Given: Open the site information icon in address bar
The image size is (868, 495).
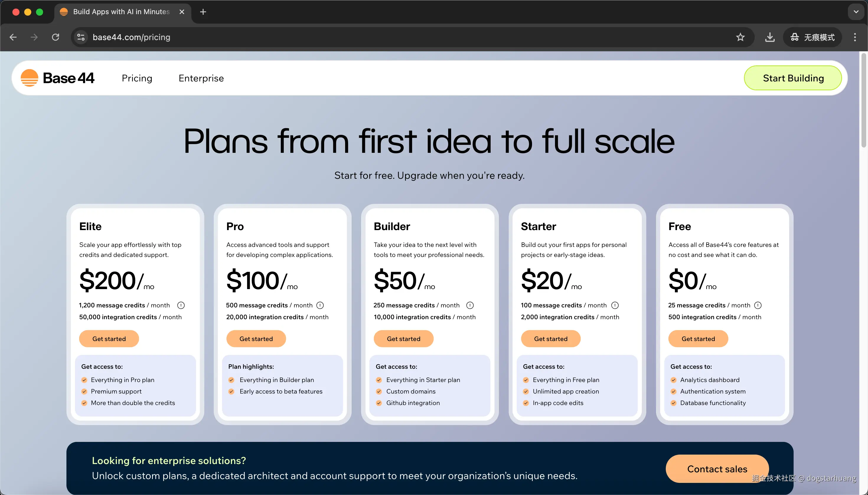Looking at the screenshot, I should pos(81,37).
